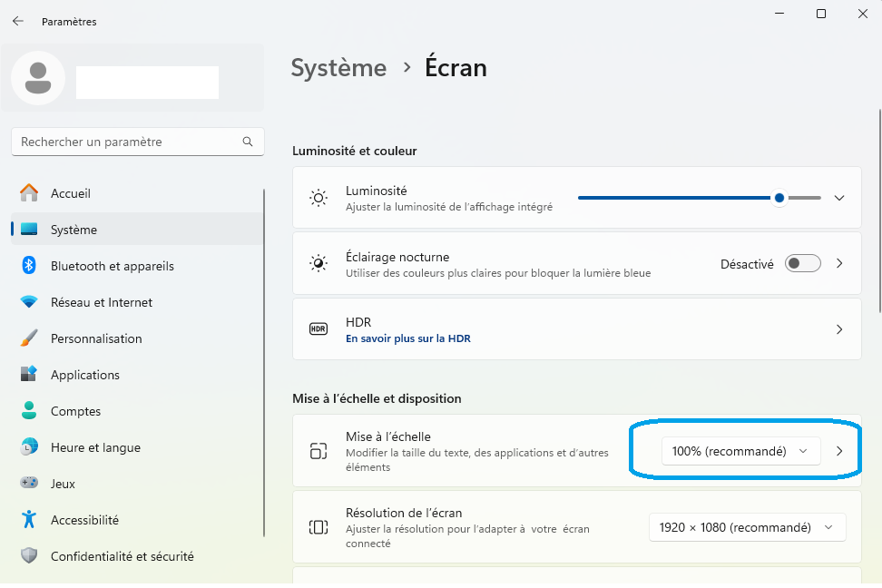Go to Personnalisation settings
This screenshot has height=588, width=882.
pos(137,338)
